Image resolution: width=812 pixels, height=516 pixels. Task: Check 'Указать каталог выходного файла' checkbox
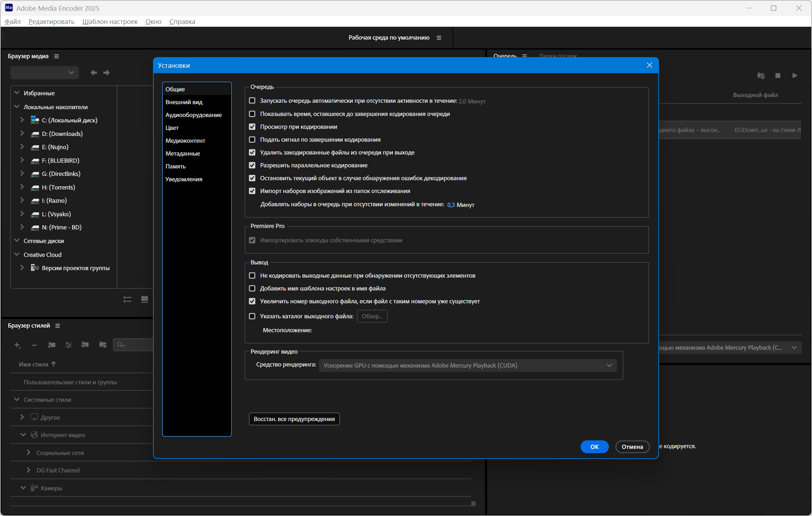click(x=252, y=316)
